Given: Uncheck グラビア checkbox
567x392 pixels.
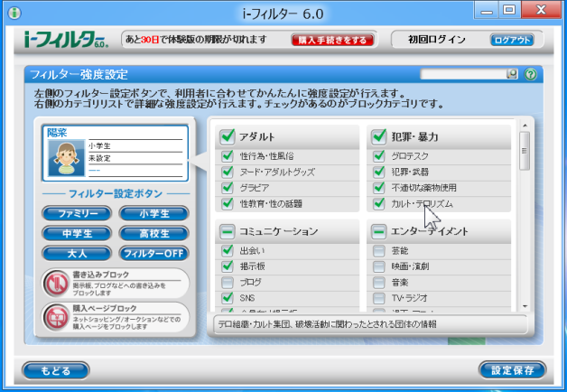Looking at the screenshot, I should pyautogui.click(x=228, y=188).
